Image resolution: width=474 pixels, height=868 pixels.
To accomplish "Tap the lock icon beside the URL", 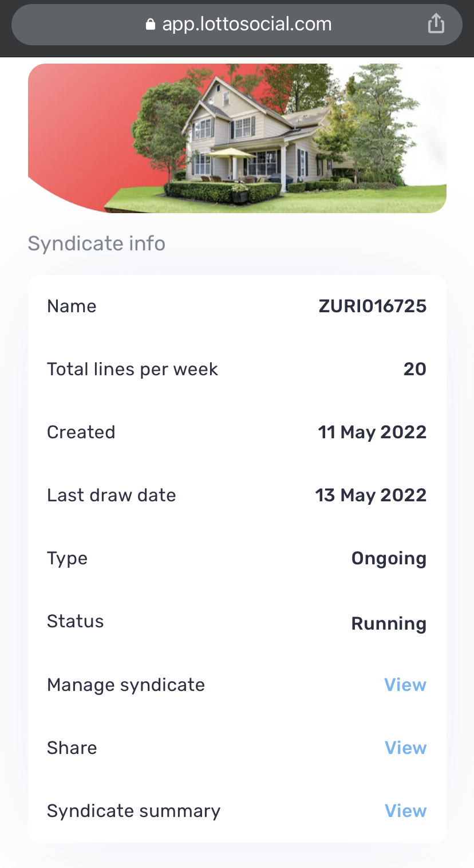I will coord(151,25).
